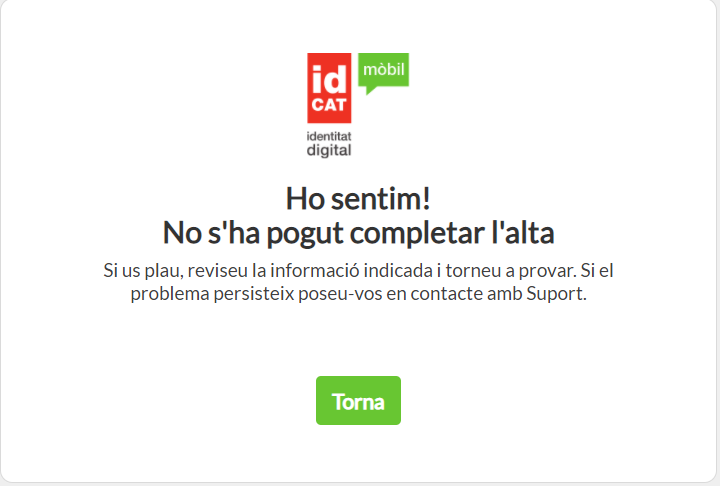
Task: Click the word "l'alta" in heading
Action: (523, 233)
